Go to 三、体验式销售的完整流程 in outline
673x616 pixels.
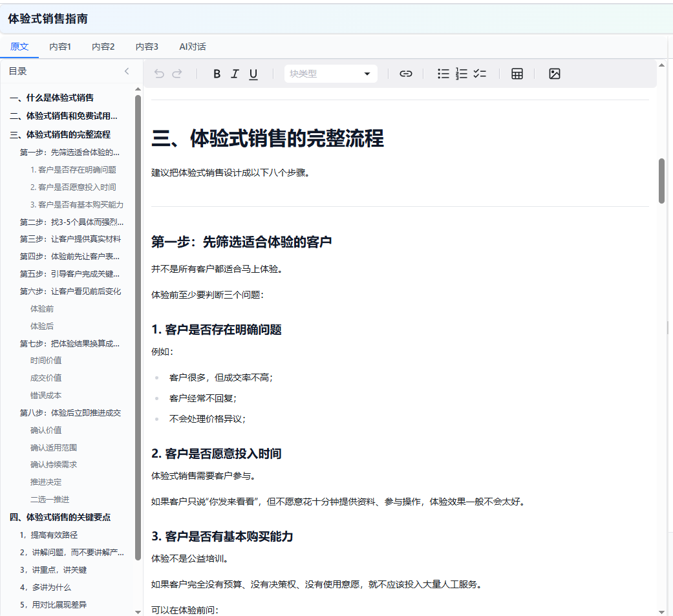pyautogui.click(x=60, y=135)
